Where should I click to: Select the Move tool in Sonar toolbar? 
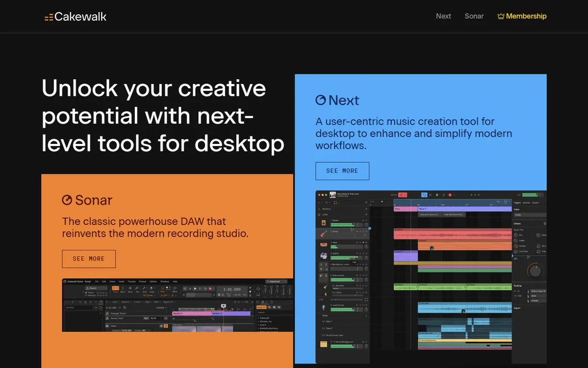tap(130, 288)
